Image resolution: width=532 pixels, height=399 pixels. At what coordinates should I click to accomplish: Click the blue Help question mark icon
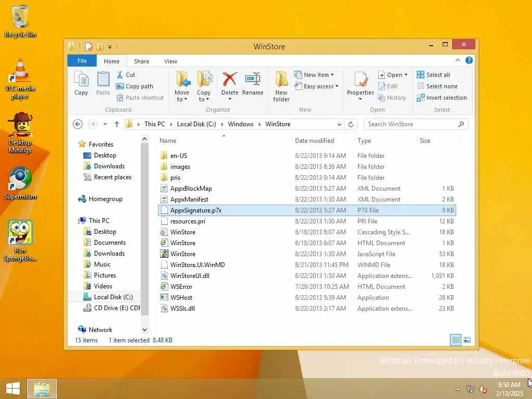pyautogui.click(x=469, y=60)
